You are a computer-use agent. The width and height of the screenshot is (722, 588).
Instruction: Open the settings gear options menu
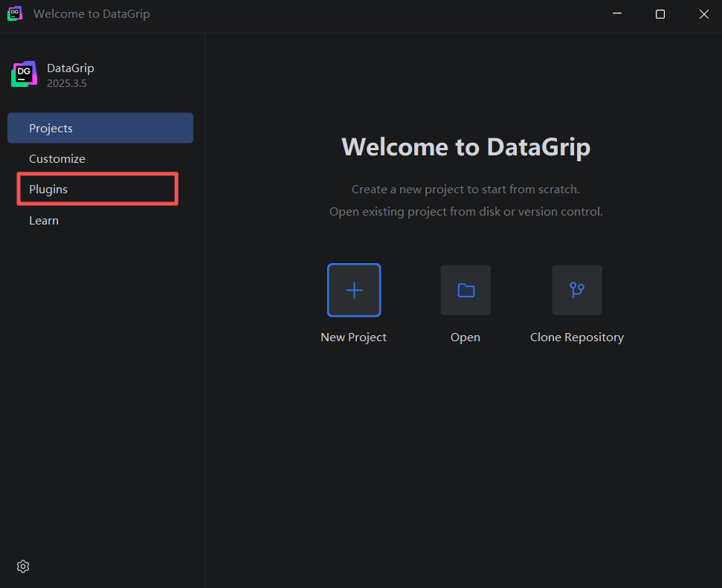(23, 566)
